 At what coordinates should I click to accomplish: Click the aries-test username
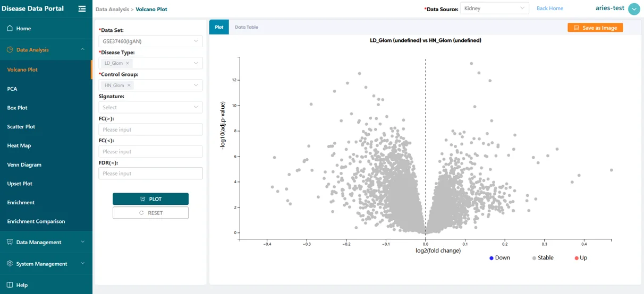click(610, 8)
